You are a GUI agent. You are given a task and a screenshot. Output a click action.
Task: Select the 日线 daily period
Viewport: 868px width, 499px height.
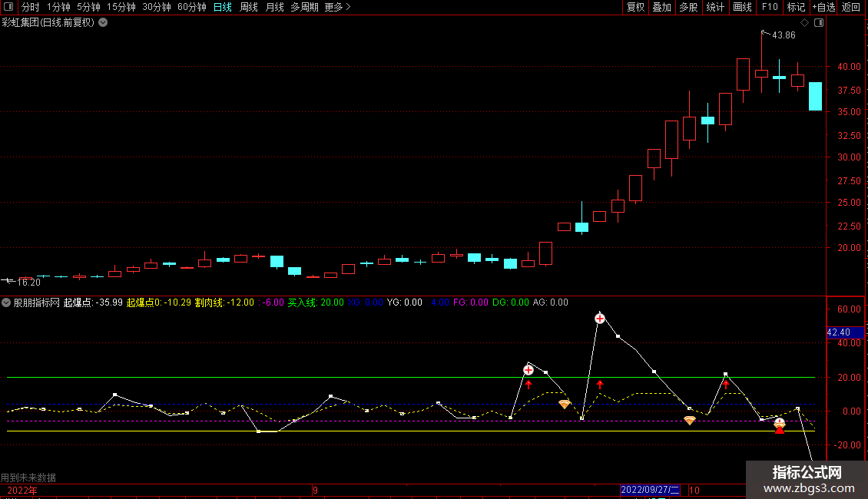223,7
